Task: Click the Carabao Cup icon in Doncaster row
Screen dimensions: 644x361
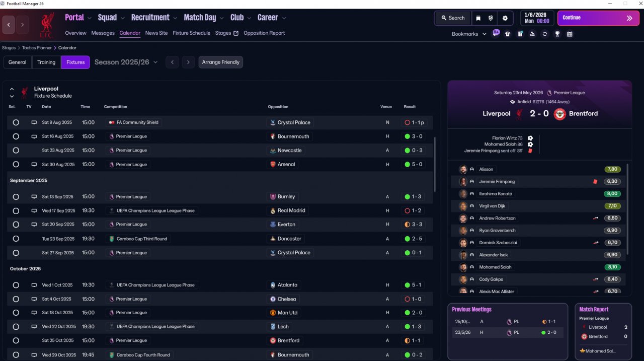Action: (112, 239)
